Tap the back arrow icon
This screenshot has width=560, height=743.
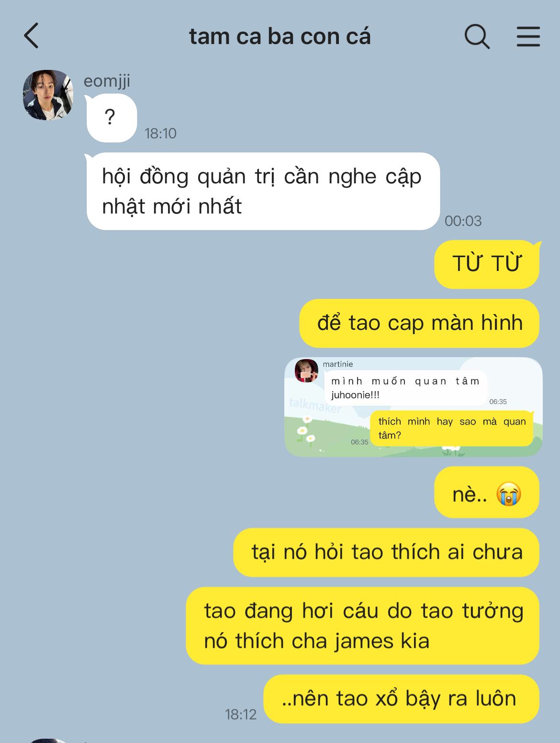(31, 36)
